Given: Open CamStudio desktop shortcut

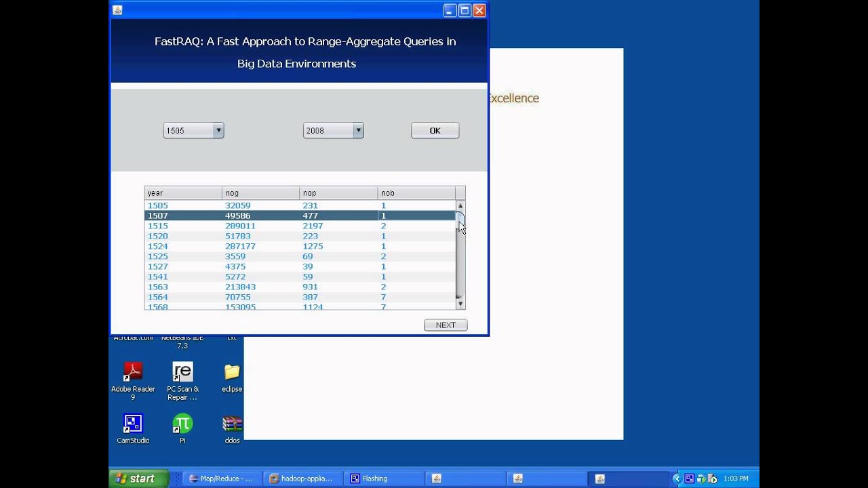Looking at the screenshot, I should pos(133,429).
